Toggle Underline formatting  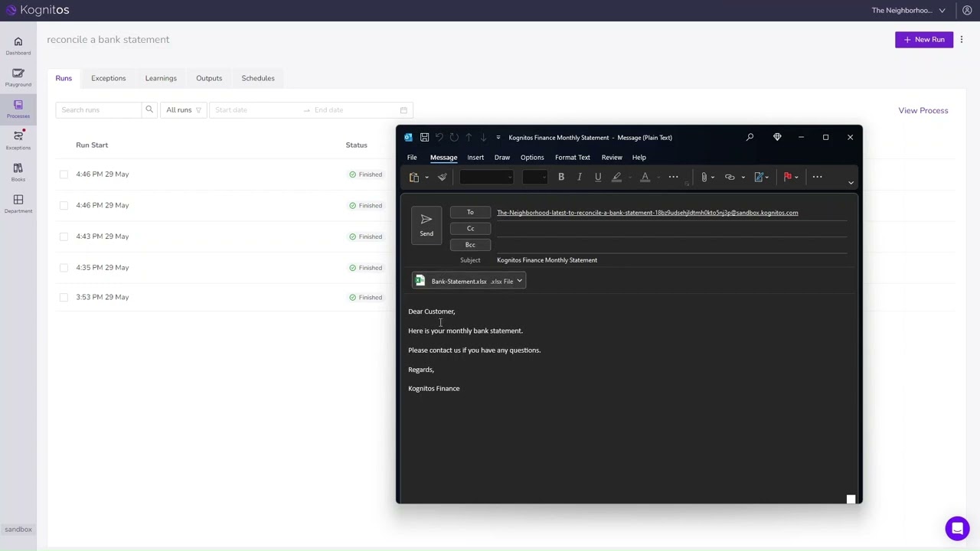[598, 178]
